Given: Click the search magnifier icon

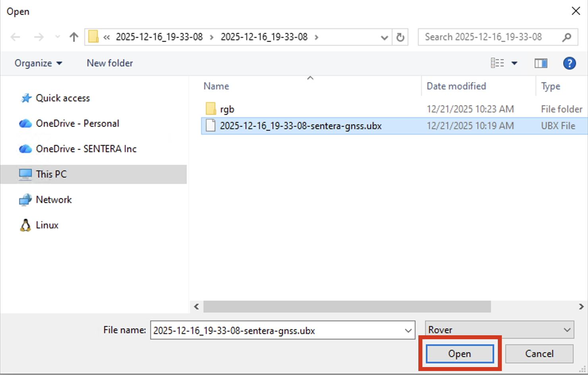Looking at the screenshot, I should 567,37.
